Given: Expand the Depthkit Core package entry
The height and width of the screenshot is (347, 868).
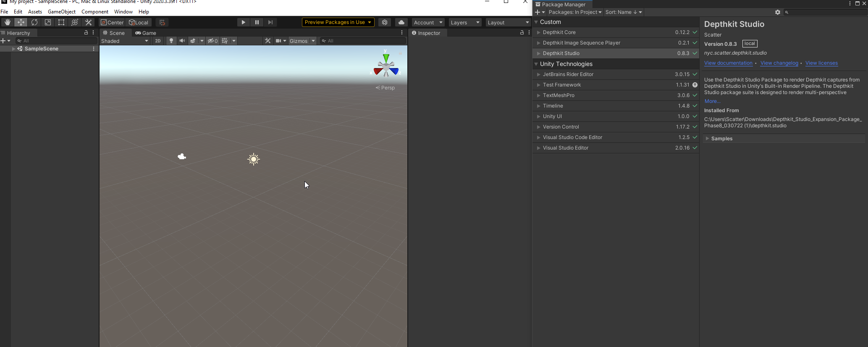Looking at the screenshot, I should click(x=538, y=32).
